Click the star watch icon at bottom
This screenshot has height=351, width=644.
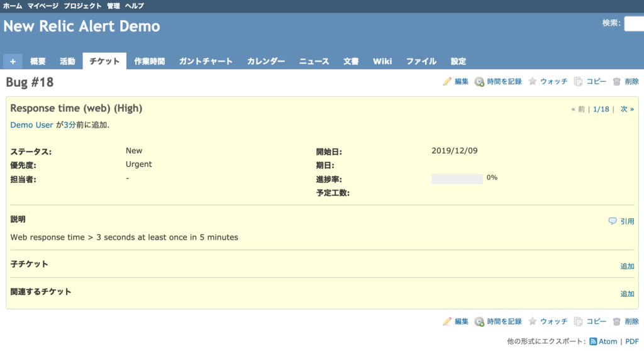click(x=532, y=321)
